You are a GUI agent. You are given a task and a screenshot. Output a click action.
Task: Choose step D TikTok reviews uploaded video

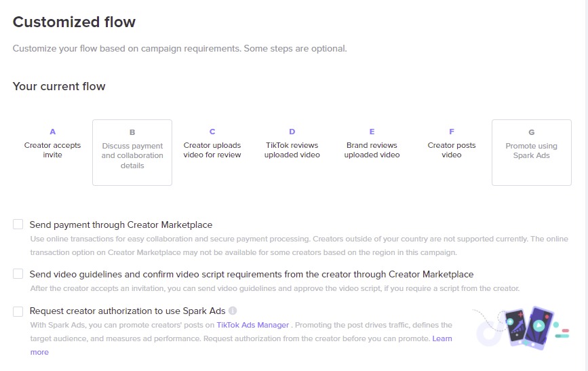pyautogui.click(x=292, y=144)
